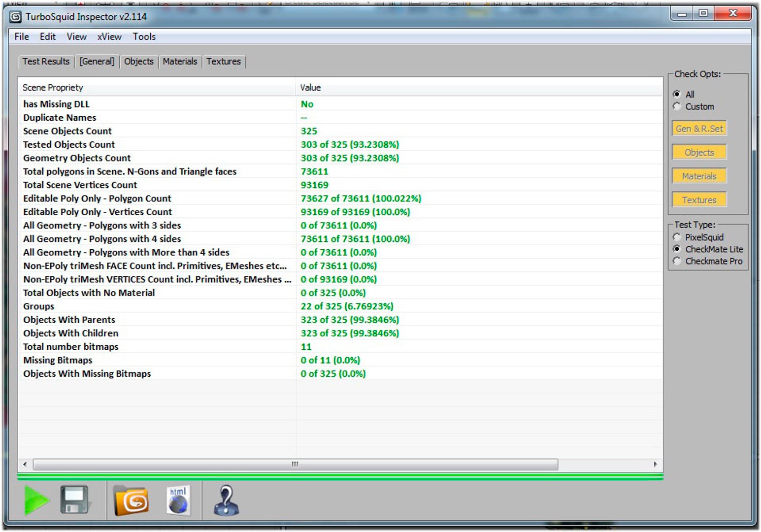Switch to the Textures tab

coord(224,62)
